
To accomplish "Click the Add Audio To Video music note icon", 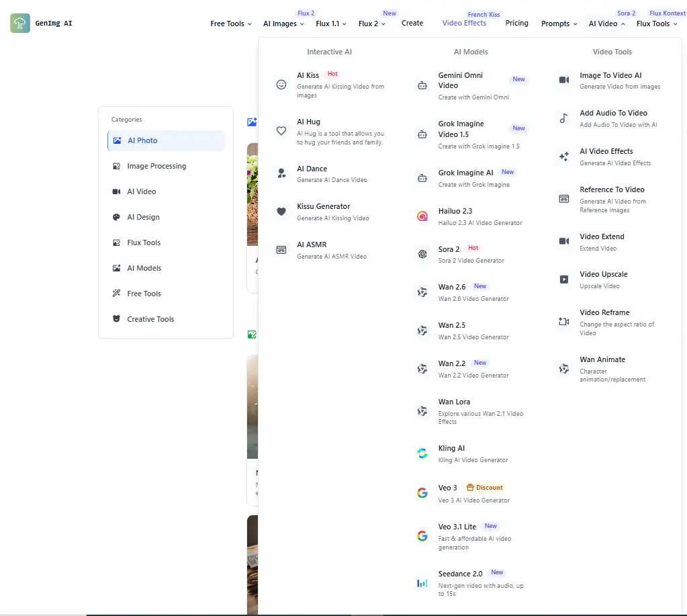I will [x=564, y=118].
